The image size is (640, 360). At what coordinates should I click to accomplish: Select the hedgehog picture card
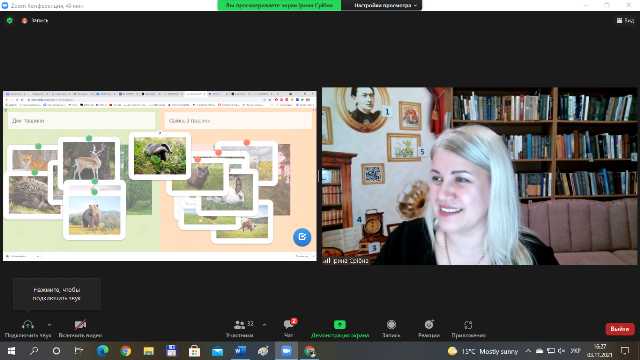33,195
